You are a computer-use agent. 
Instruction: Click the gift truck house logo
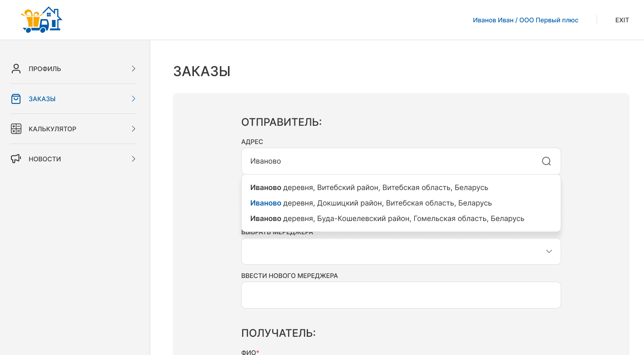coord(41,20)
